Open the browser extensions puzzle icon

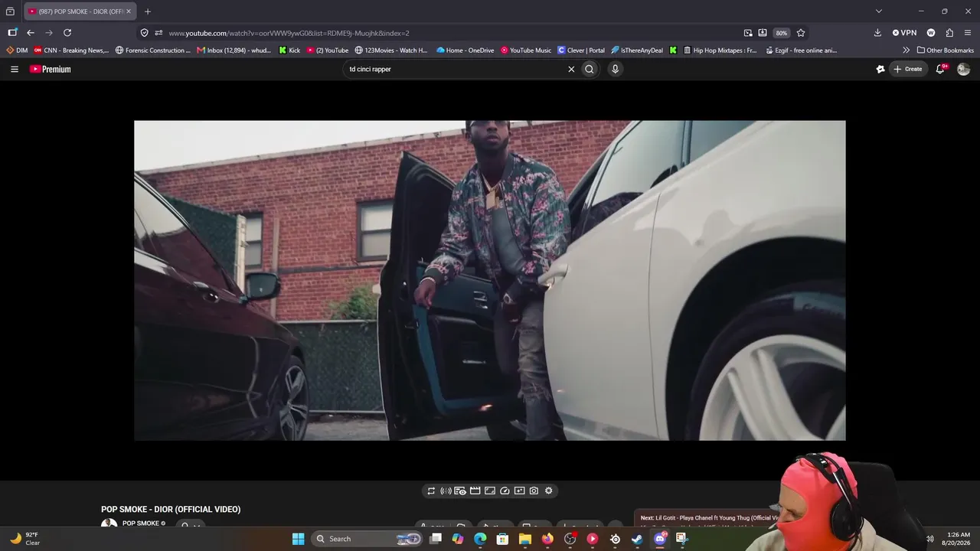pos(949,33)
